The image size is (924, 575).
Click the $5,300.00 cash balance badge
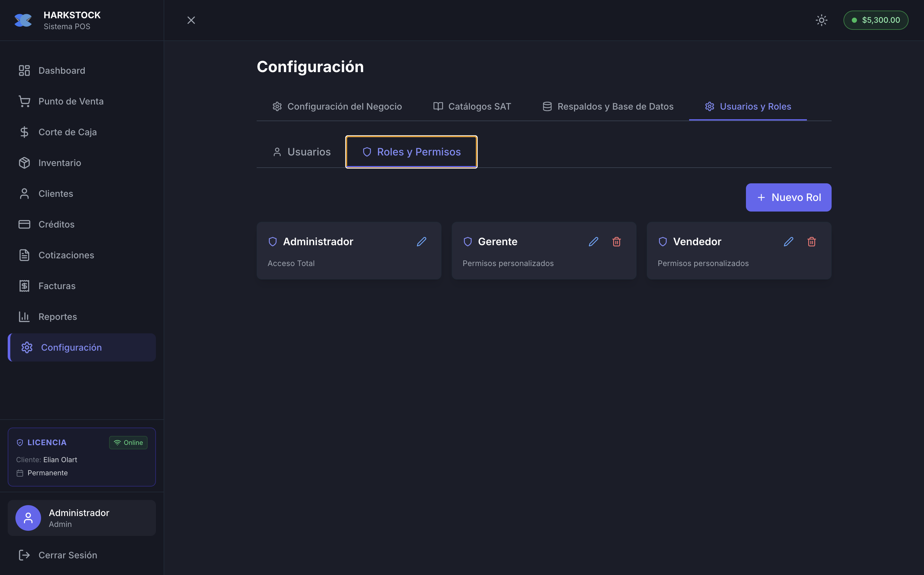point(875,20)
